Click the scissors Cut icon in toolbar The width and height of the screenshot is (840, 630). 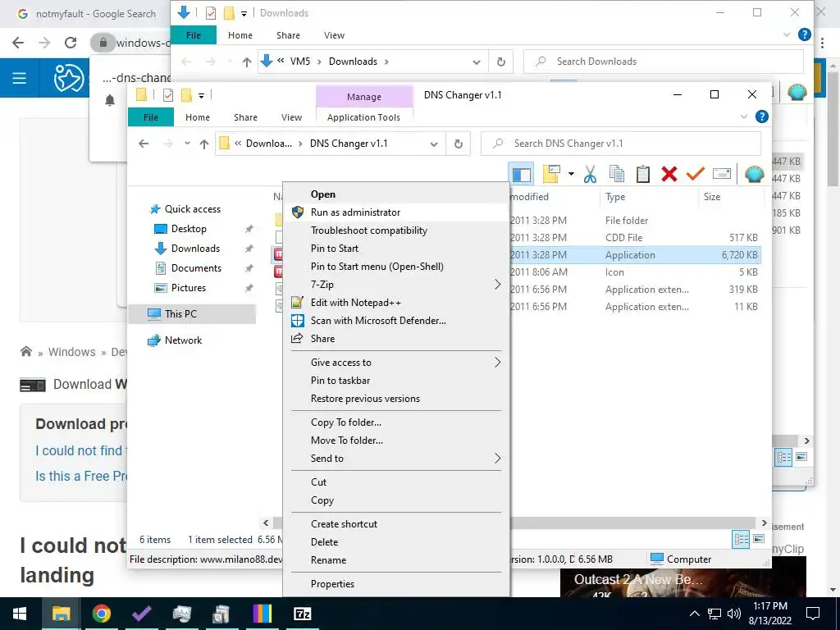590,174
